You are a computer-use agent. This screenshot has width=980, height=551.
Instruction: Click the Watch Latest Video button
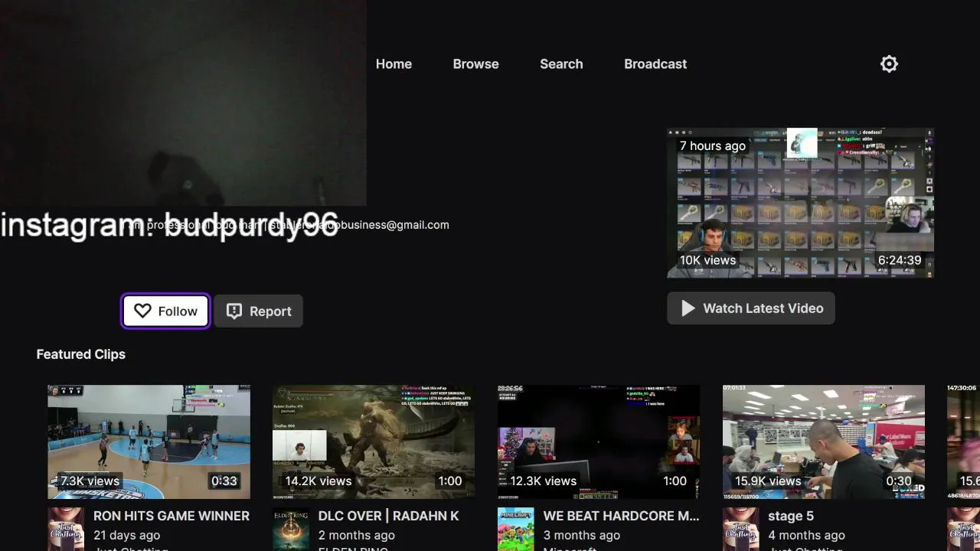tap(751, 308)
